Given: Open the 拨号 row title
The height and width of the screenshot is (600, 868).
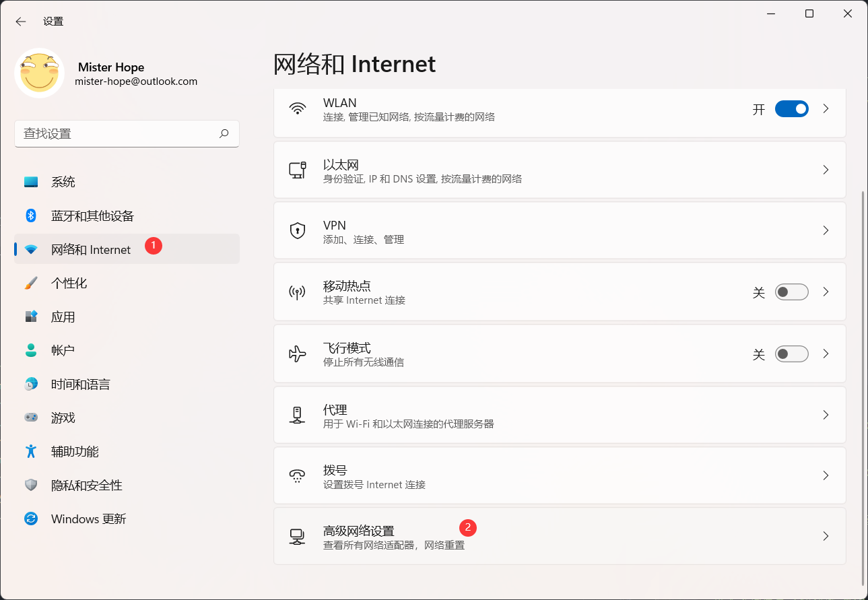Looking at the screenshot, I should pos(335,471).
